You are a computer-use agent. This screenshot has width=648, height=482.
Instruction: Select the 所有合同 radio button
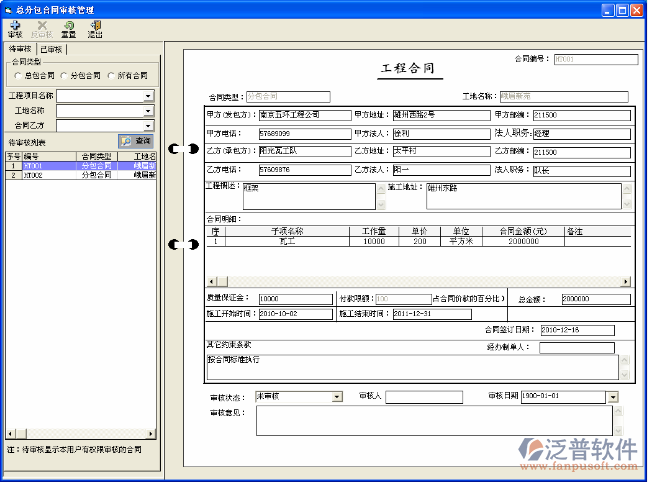coord(110,75)
